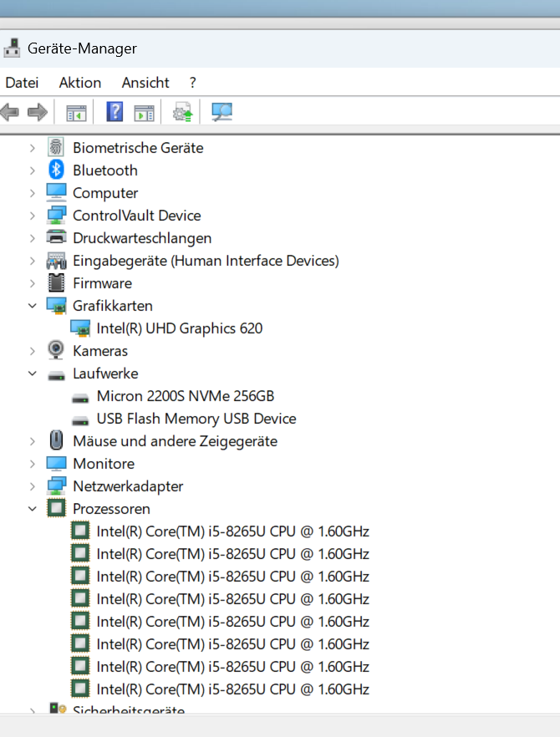Select the Bluetooth category icon
Screen dimensions: 560x737
pyautogui.click(x=56, y=170)
